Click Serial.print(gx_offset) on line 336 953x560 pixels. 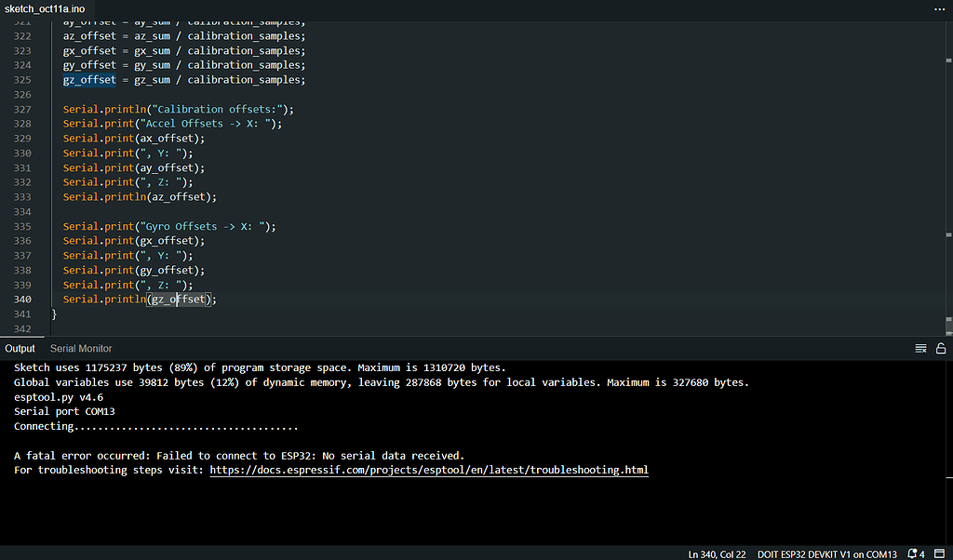(x=134, y=241)
